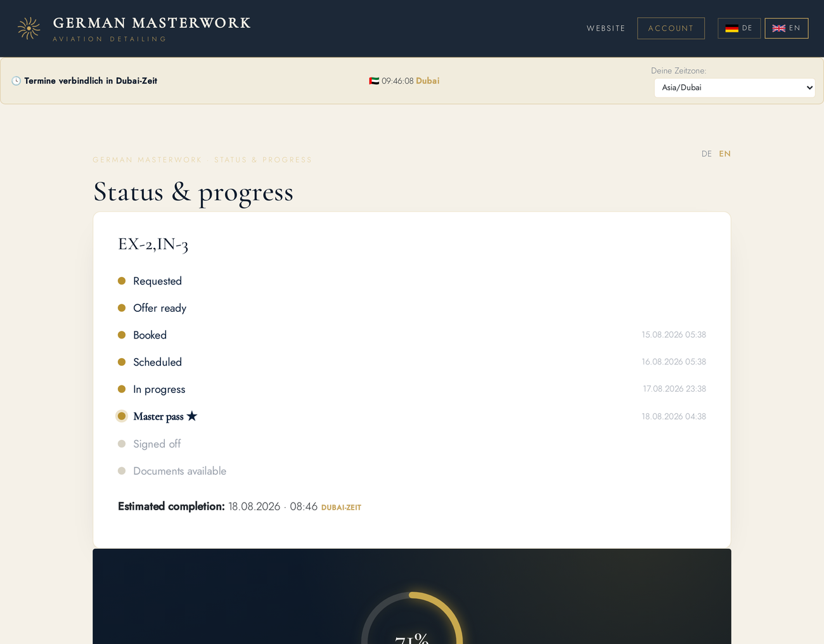This screenshot has height=644, width=824.
Task: Select small EN language link above card
Action: [725, 154]
